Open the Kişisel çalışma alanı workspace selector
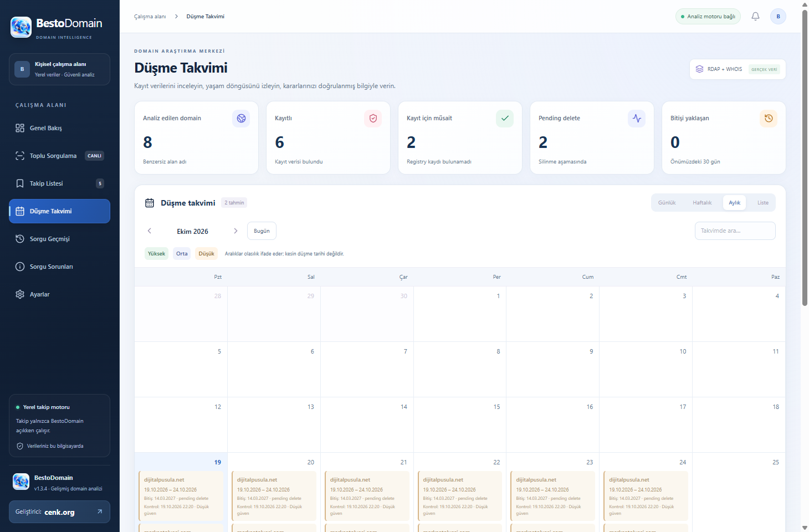Screen dimensions: 809x532 pyautogui.click(x=59, y=69)
